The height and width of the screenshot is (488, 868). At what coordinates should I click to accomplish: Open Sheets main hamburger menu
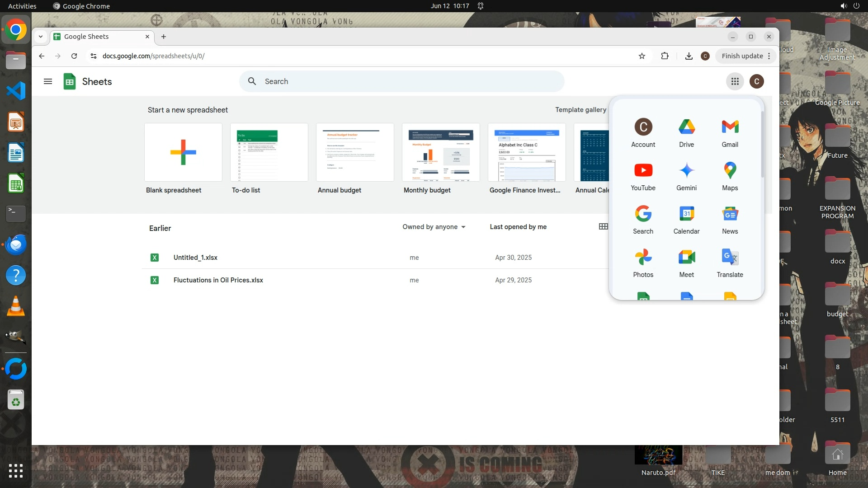click(x=48, y=81)
